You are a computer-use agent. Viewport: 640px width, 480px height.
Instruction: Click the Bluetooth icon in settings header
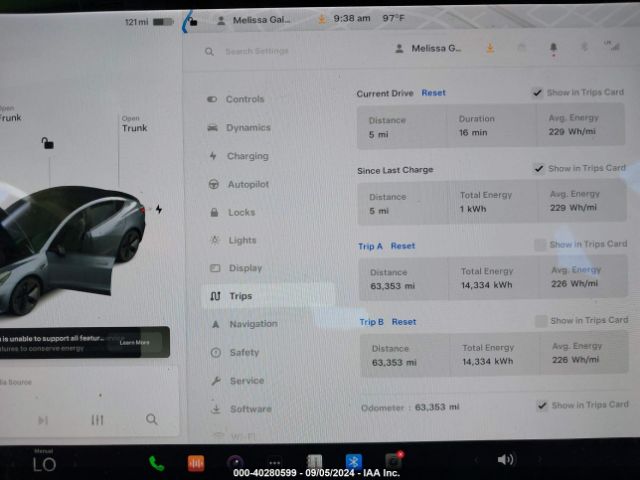[584, 47]
